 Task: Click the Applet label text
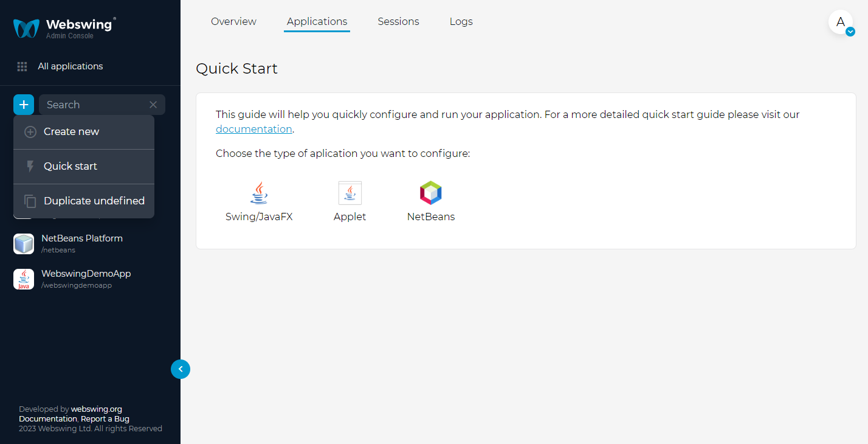(x=350, y=217)
